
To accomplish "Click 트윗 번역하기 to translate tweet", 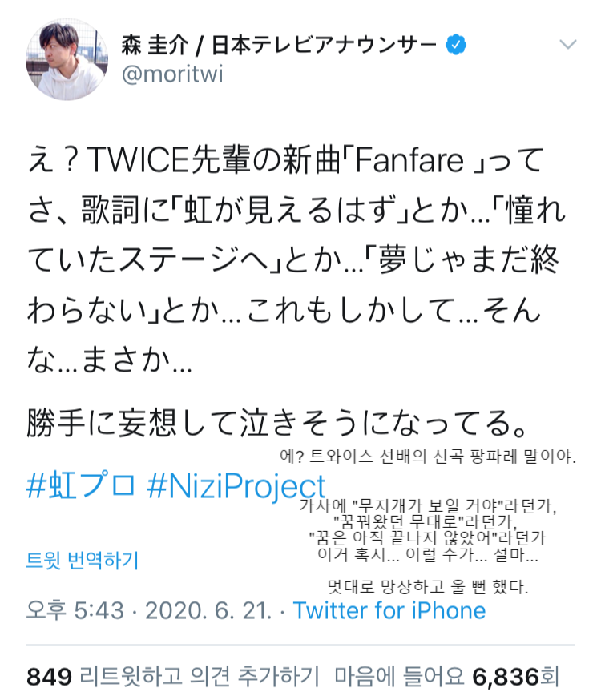I will coord(83,560).
